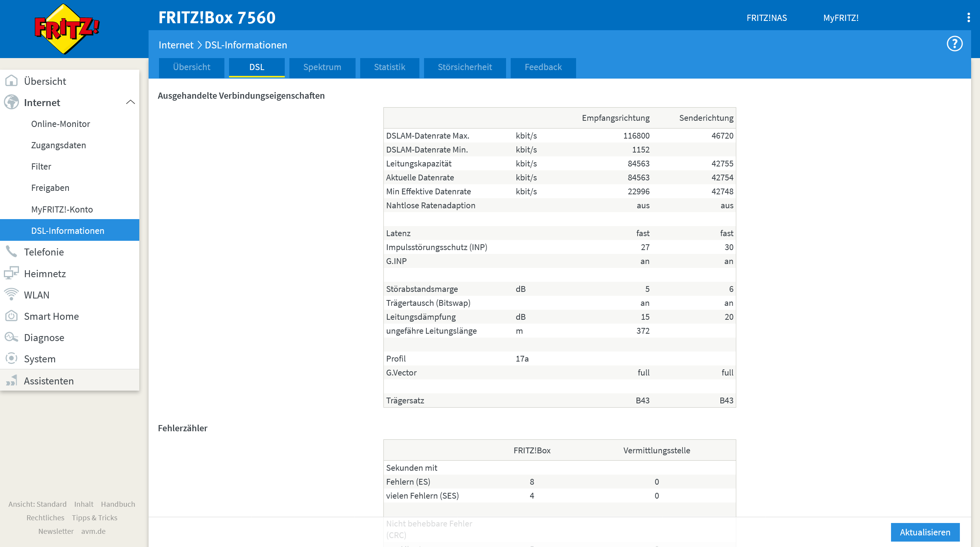Open the MyFRITZ!-Konto menu entry
Image resolution: width=980 pixels, height=547 pixels.
(62, 209)
